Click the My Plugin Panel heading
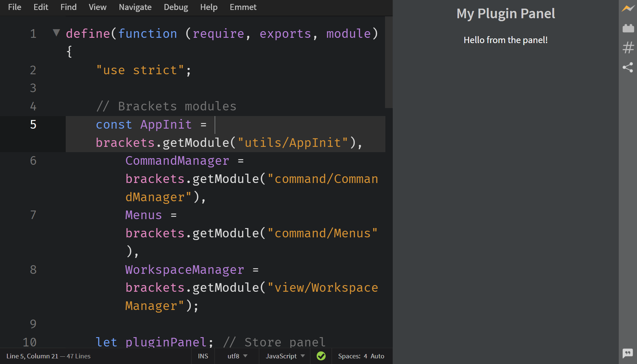637x364 pixels. click(506, 14)
